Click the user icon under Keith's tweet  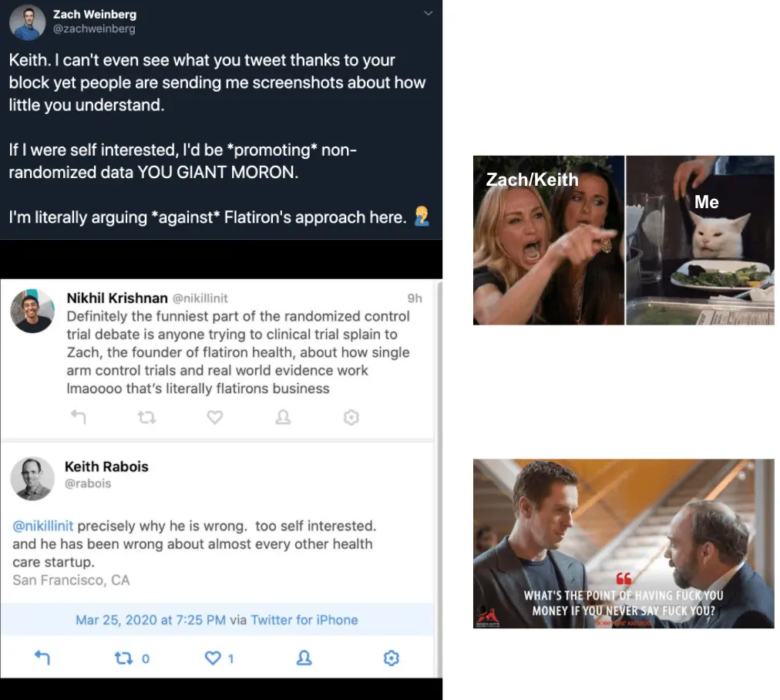tap(304, 658)
